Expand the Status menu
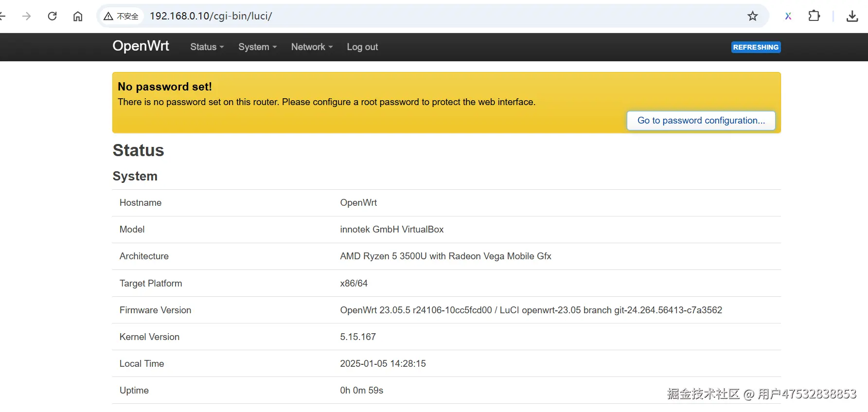The width and height of the screenshot is (868, 412). pyautogui.click(x=207, y=47)
